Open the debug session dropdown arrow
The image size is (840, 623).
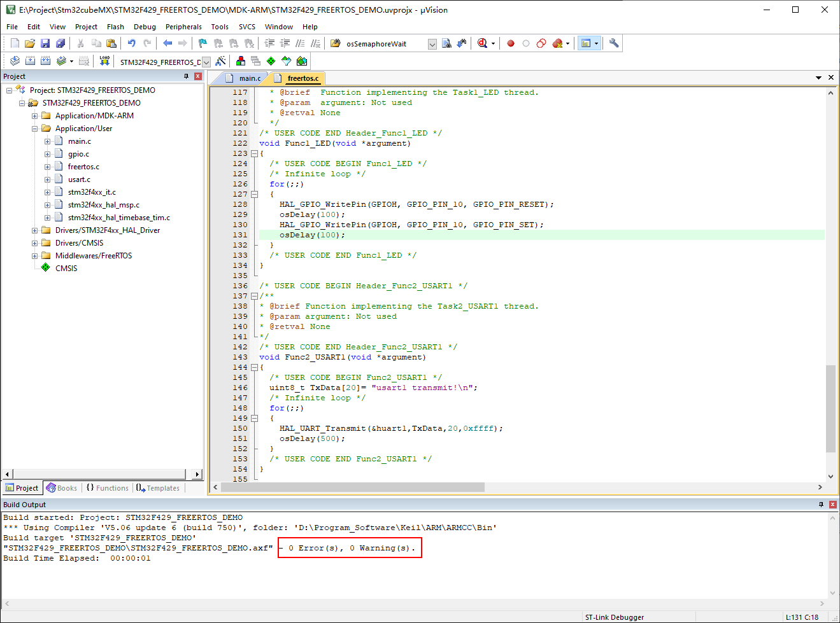493,43
